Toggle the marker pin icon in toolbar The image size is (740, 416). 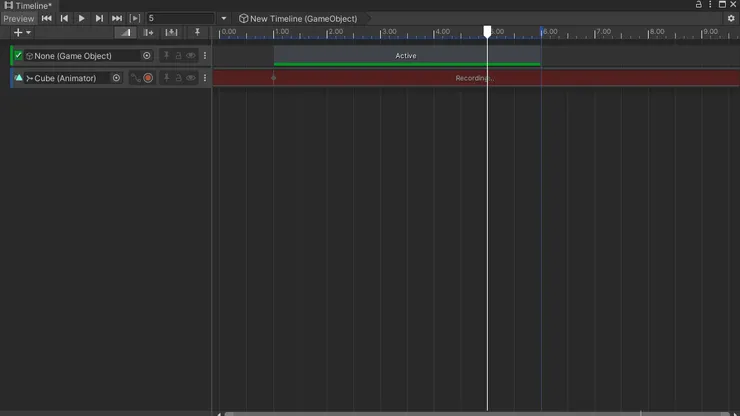point(197,32)
